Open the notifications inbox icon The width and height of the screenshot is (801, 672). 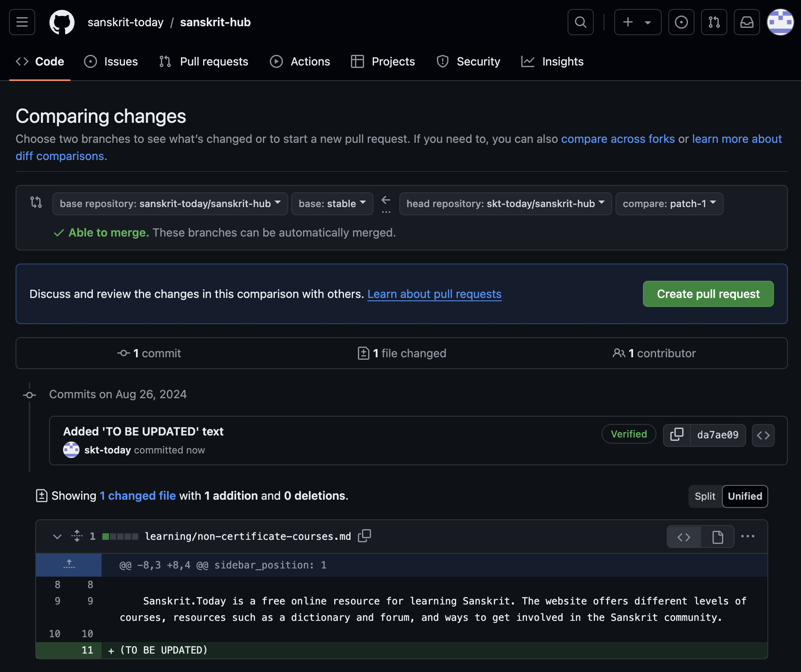pos(747,22)
